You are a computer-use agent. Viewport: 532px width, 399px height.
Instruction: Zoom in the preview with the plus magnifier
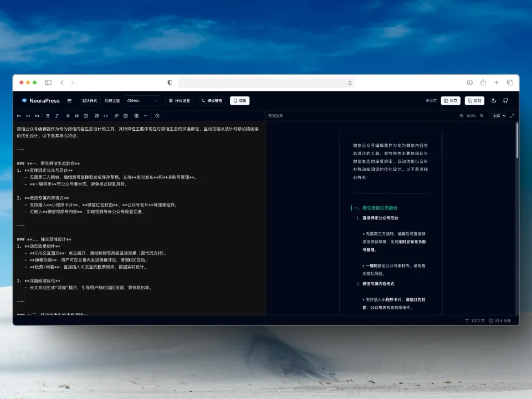pyautogui.click(x=482, y=116)
